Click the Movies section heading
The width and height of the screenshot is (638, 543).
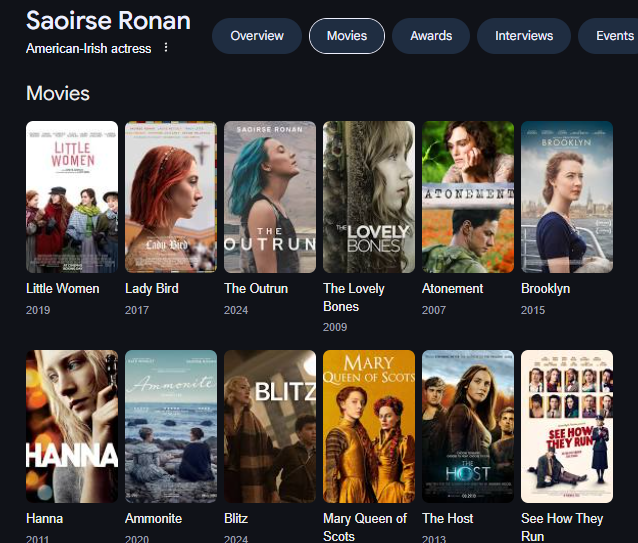(58, 93)
